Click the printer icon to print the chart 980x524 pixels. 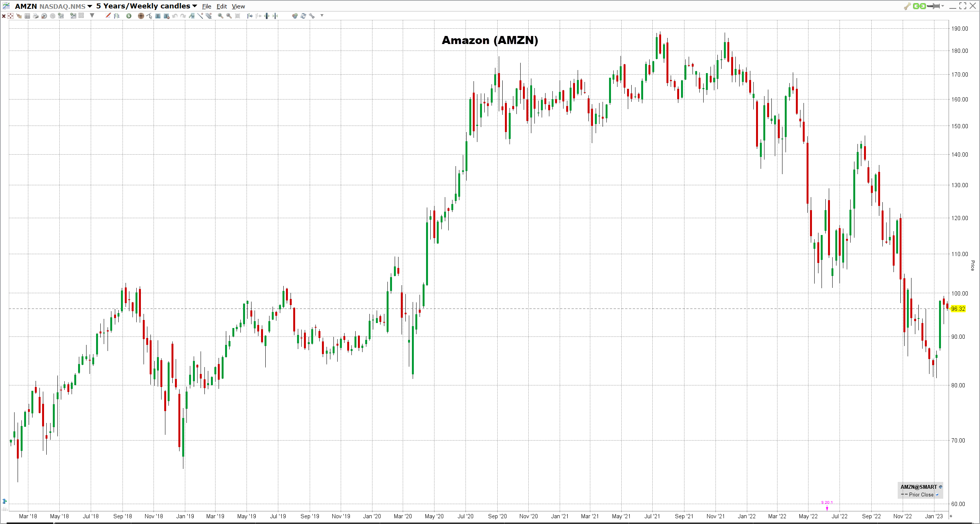[x=36, y=16]
